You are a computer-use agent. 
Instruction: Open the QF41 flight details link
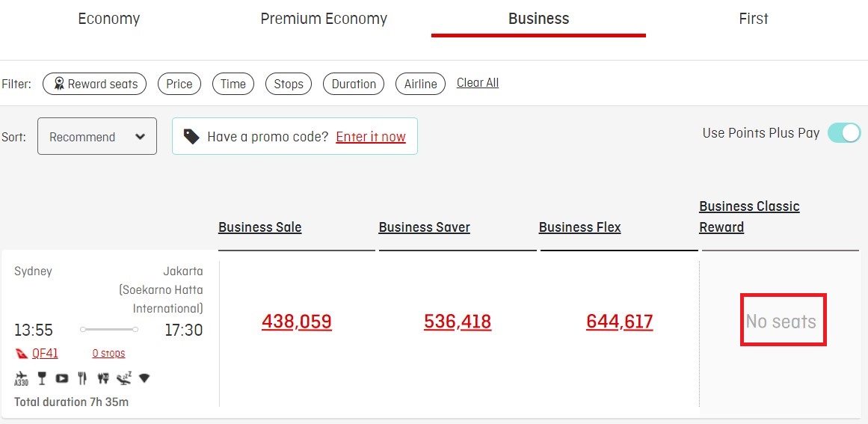click(x=45, y=353)
